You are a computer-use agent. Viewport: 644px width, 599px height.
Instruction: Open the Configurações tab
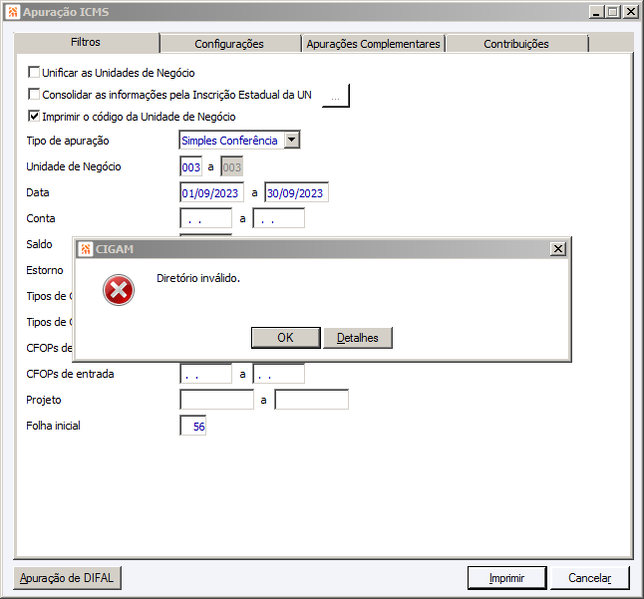pos(229,44)
